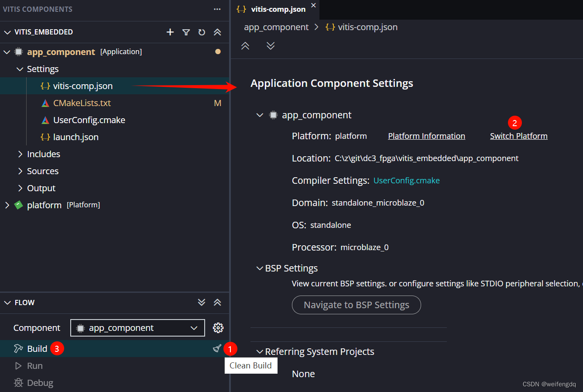Click the vitis-comp.json breadcrumb segment

point(367,27)
